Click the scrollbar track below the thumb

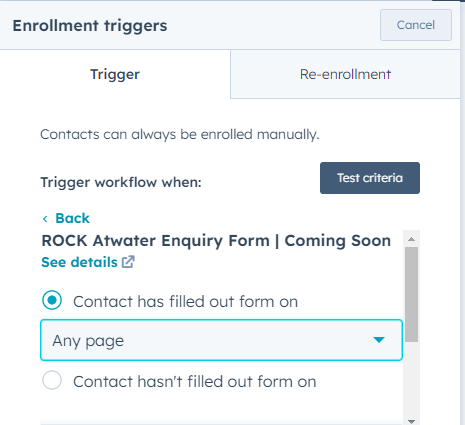tap(411, 380)
